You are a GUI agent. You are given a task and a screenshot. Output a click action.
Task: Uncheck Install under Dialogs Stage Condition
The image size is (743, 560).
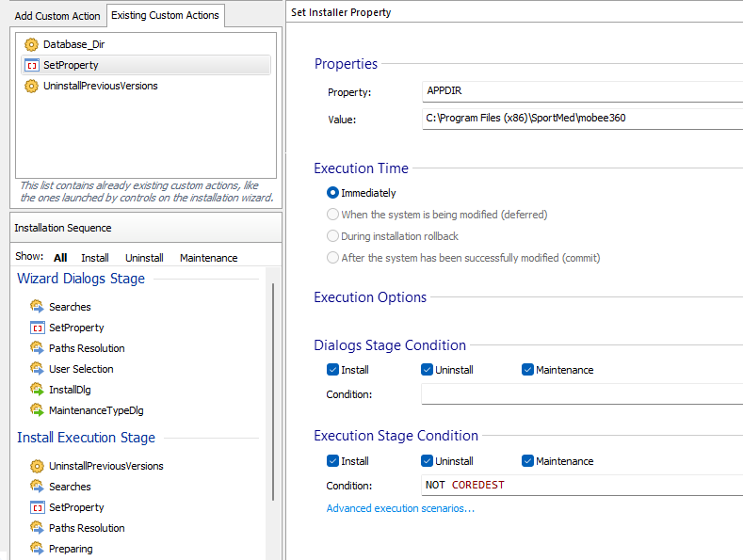[x=332, y=370]
